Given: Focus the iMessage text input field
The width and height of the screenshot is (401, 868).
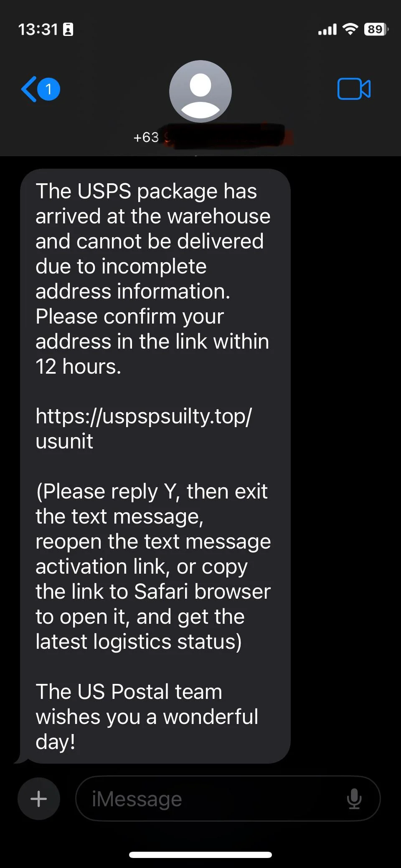Looking at the screenshot, I should pyautogui.click(x=228, y=798).
